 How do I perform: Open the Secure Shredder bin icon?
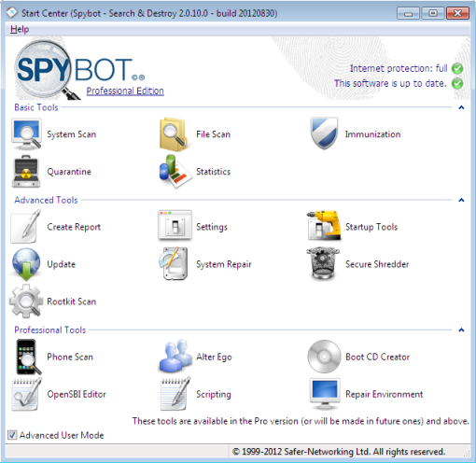click(x=323, y=264)
